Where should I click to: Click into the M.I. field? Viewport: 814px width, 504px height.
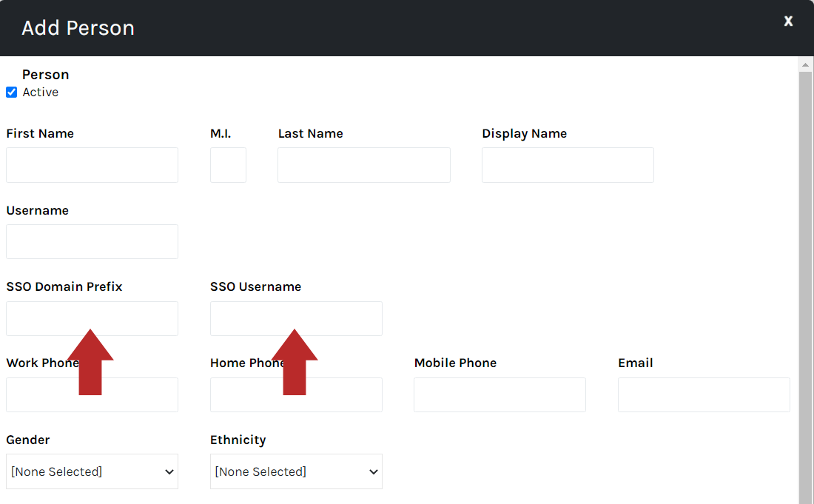pyautogui.click(x=228, y=165)
